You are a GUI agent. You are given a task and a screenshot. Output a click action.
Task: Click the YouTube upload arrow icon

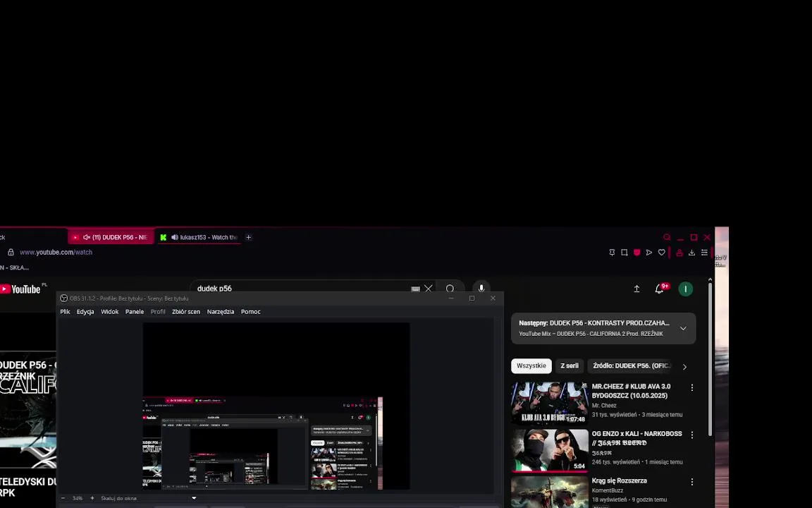636,289
